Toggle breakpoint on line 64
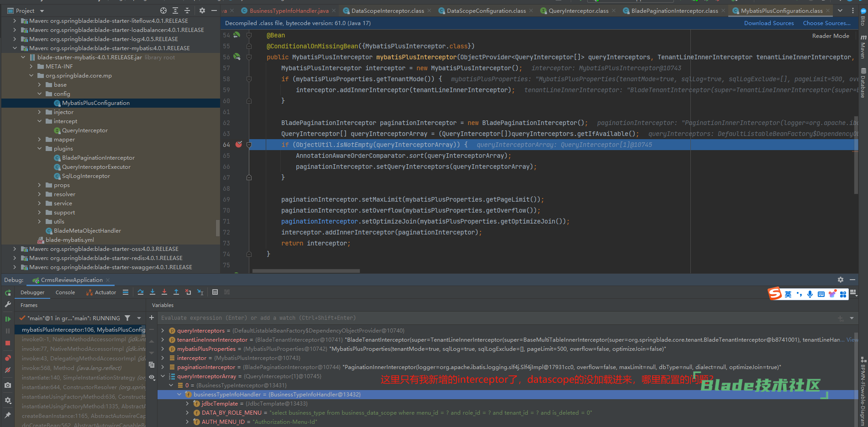The image size is (868, 427). tap(238, 144)
